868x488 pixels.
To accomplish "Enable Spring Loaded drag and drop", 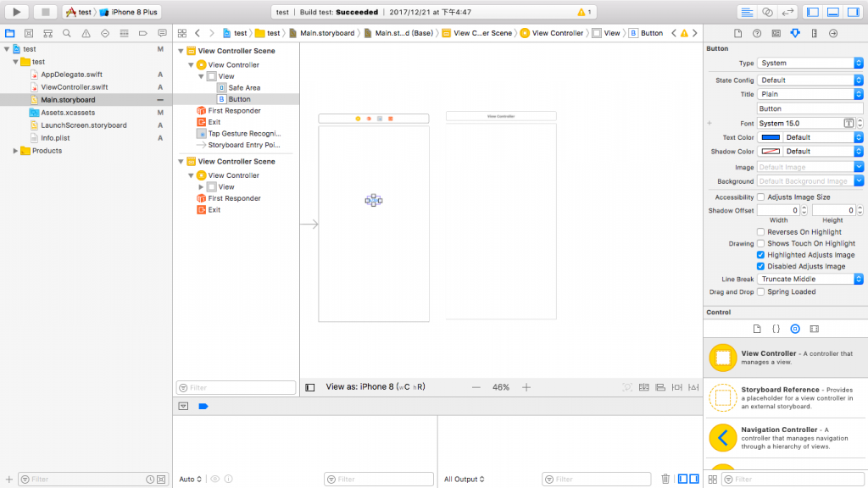I will [760, 291].
